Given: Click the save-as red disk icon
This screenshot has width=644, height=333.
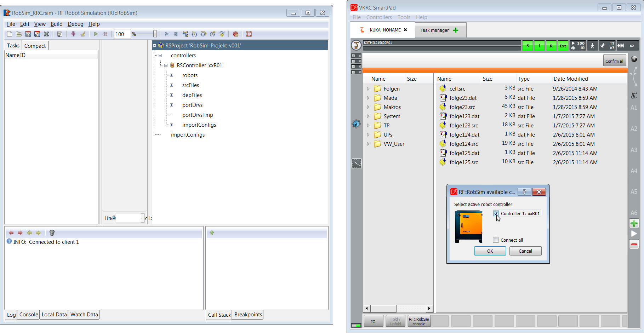Looking at the screenshot, I should 37,34.
